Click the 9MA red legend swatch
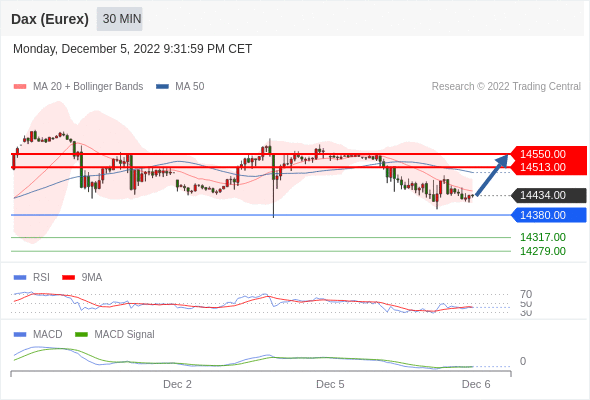Image resolution: width=590 pixels, height=400 pixels. (68, 278)
